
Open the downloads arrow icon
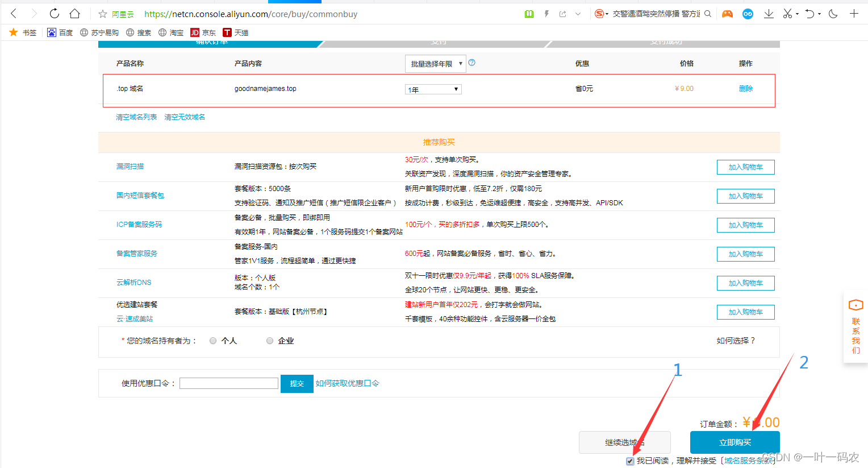click(769, 14)
